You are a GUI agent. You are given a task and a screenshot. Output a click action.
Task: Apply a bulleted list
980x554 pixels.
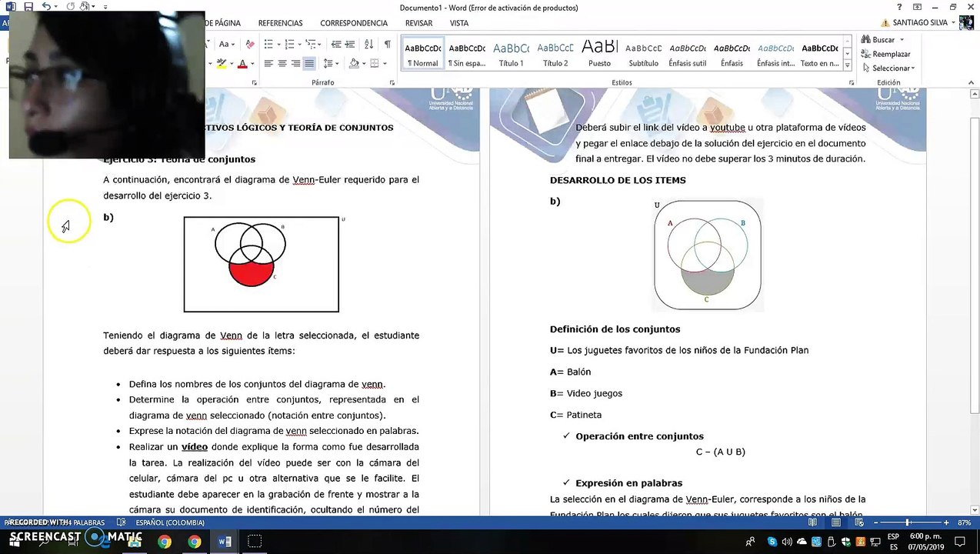tap(268, 44)
